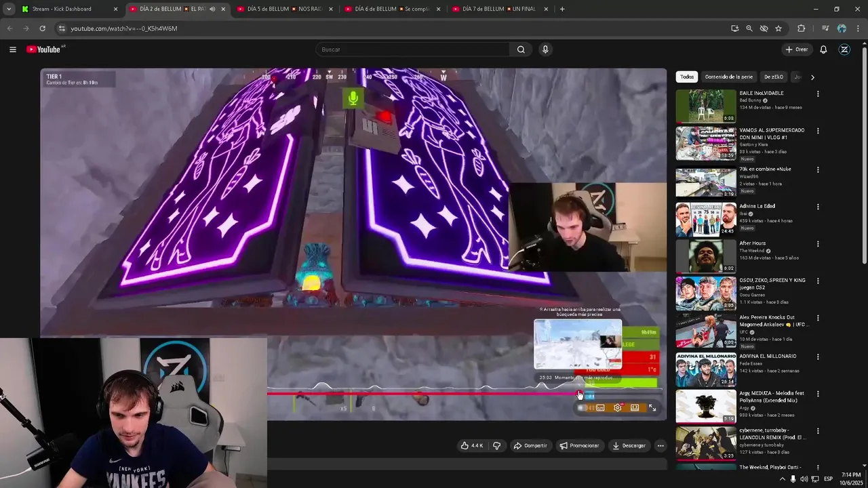Select the Todos filter chip

click(x=687, y=77)
